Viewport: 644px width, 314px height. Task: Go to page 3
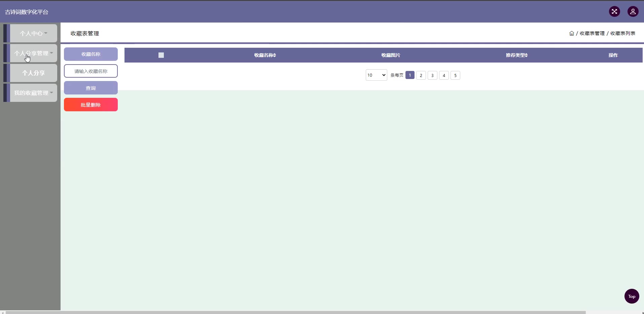(x=432, y=75)
